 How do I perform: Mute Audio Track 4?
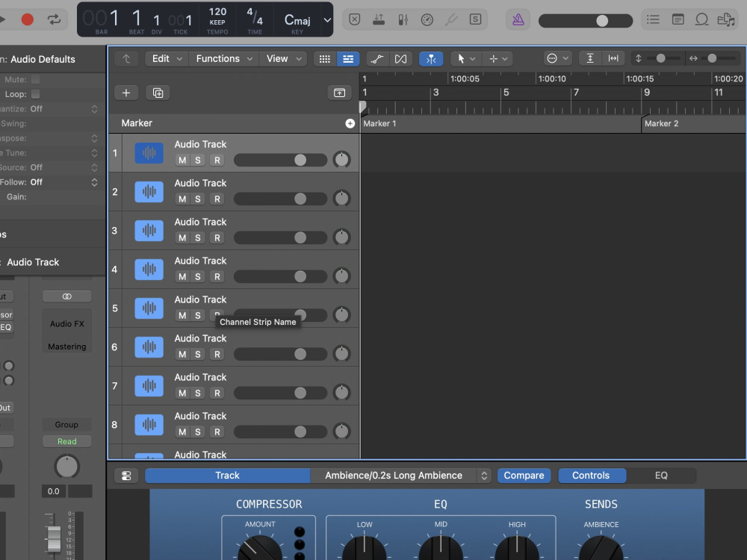point(182,277)
